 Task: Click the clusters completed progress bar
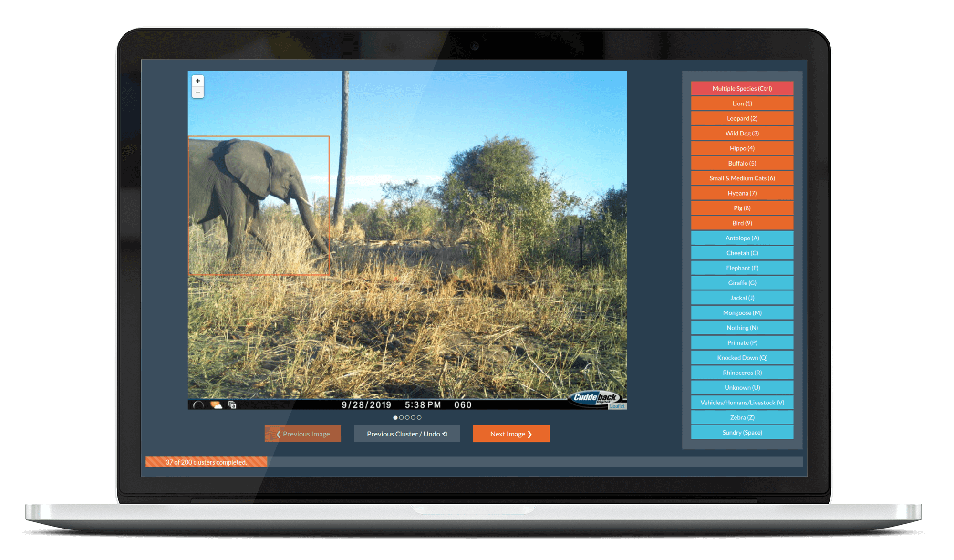click(x=207, y=462)
